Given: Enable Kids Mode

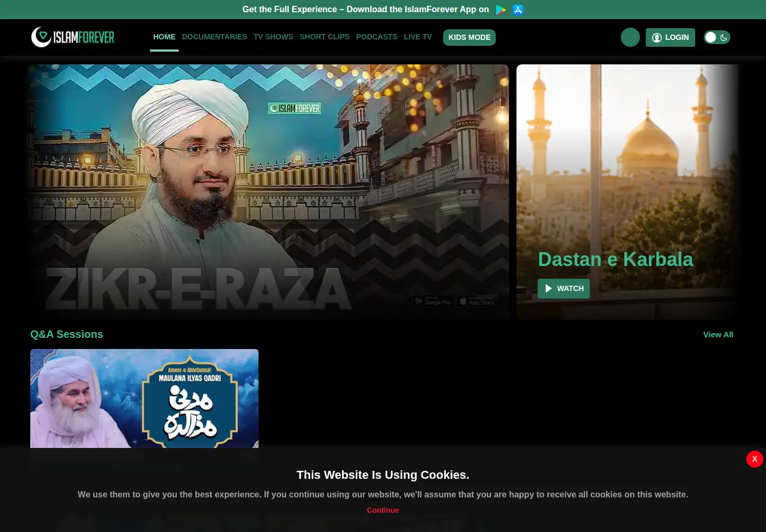Looking at the screenshot, I should (469, 37).
